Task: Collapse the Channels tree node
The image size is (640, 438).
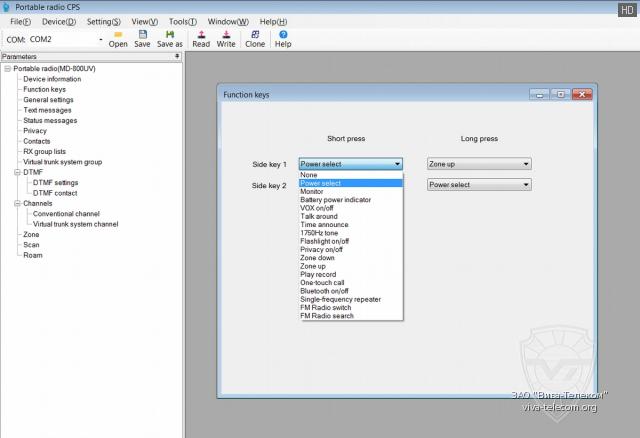Action: point(17,203)
